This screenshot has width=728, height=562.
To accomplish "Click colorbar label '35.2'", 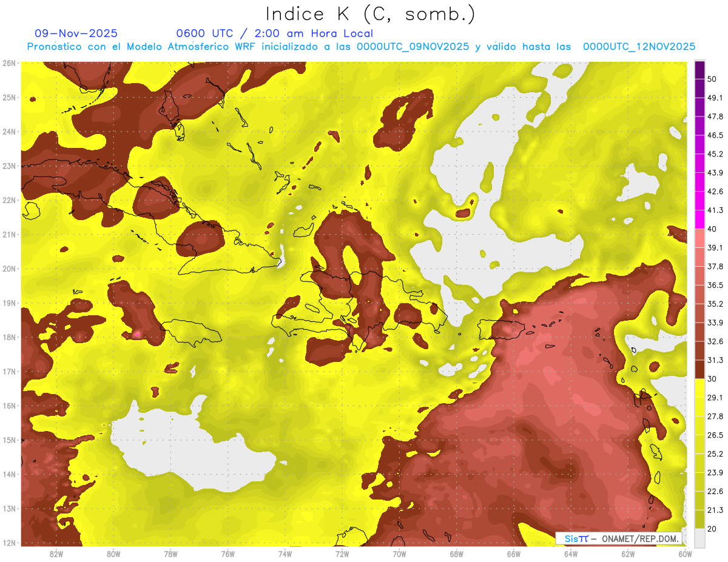I will 715,304.
